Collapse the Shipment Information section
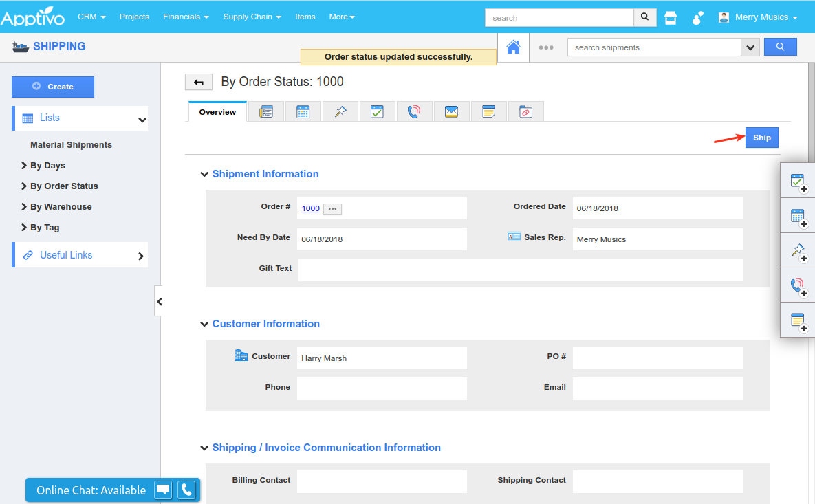Screen dimensions: 815x504 point(204,175)
